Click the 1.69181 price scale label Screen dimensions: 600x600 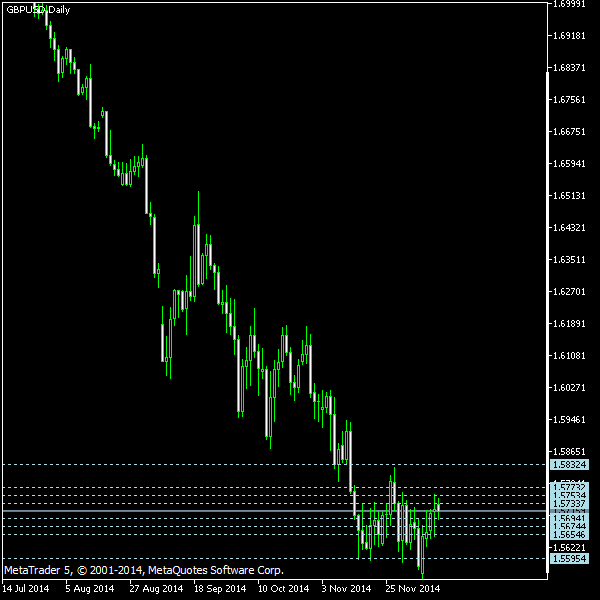click(x=569, y=36)
